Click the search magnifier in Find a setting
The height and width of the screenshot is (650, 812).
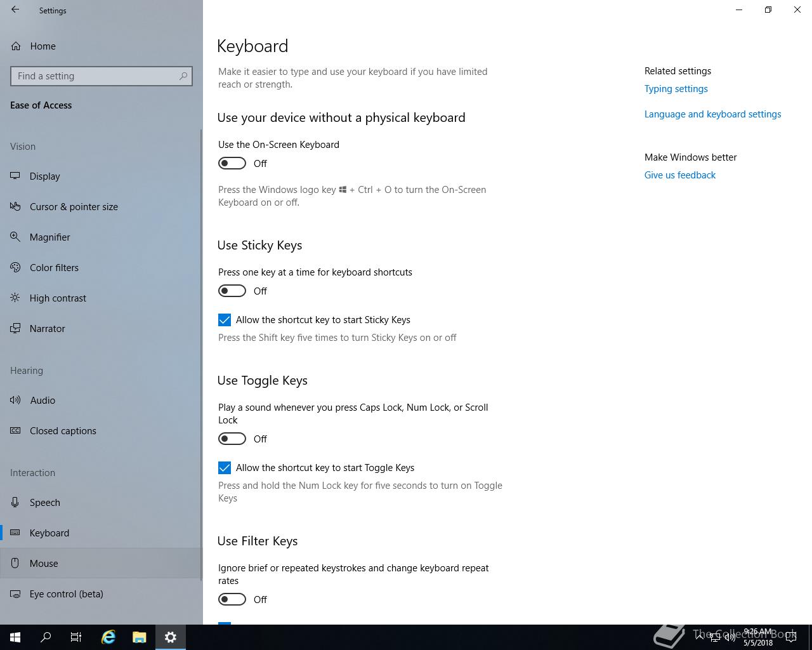pos(183,76)
